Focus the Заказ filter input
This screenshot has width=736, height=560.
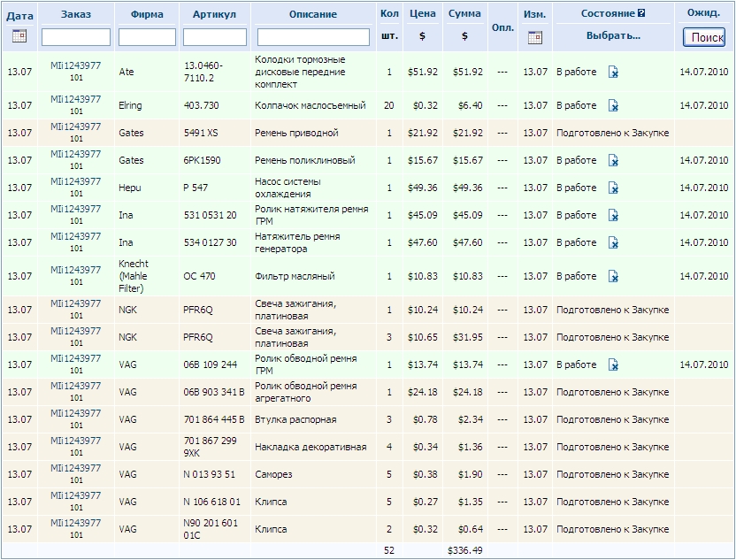(76, 37)
